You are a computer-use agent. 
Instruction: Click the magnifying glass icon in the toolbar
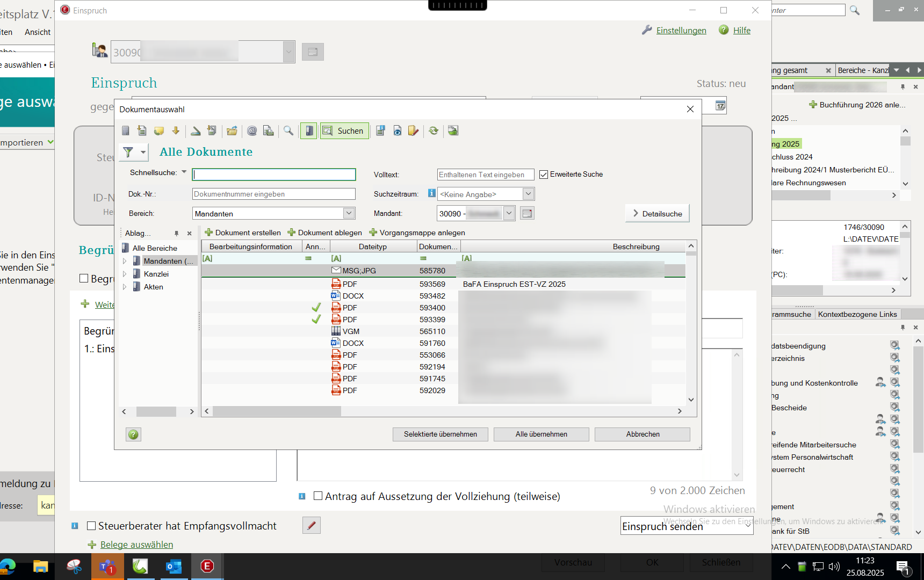pyautogui.click(x=288, y=130)
